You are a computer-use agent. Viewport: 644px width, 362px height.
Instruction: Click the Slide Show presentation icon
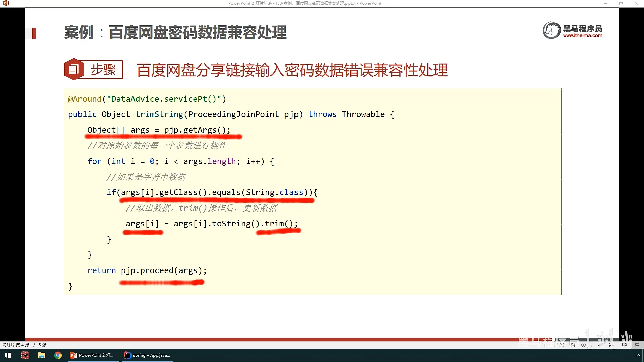[x=637, y=345]
